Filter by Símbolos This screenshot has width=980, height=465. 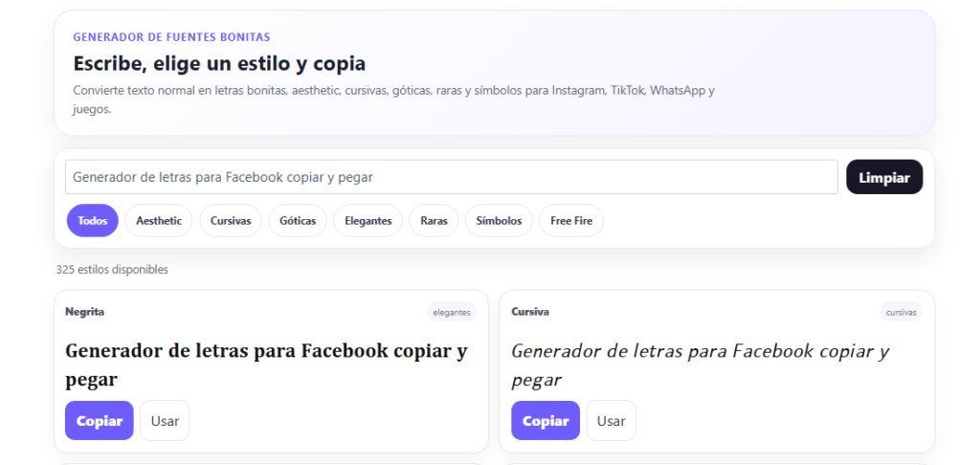[x=499, y=221]
